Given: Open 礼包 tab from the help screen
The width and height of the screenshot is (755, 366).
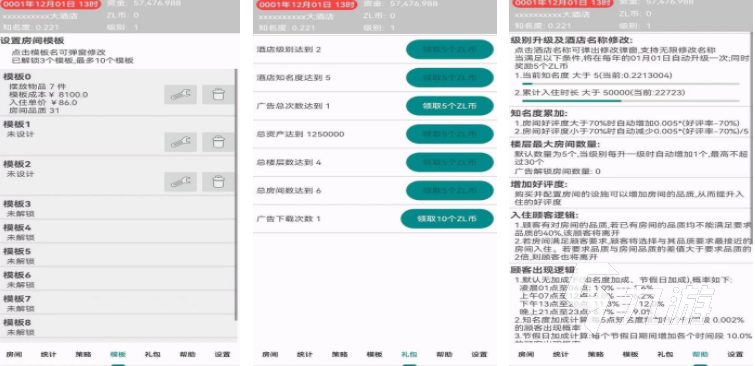Looking at the screenshot, I should [x=665, y=354].
